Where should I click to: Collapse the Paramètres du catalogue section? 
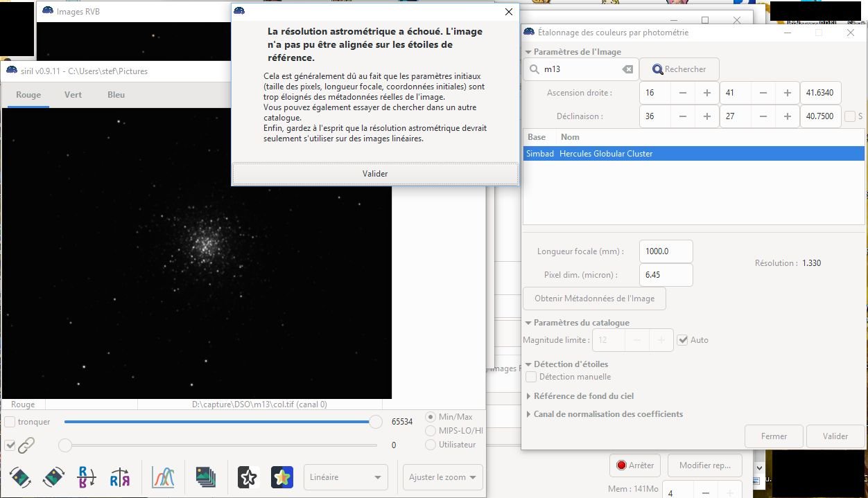pyautogui.click(x=528, y=323)
